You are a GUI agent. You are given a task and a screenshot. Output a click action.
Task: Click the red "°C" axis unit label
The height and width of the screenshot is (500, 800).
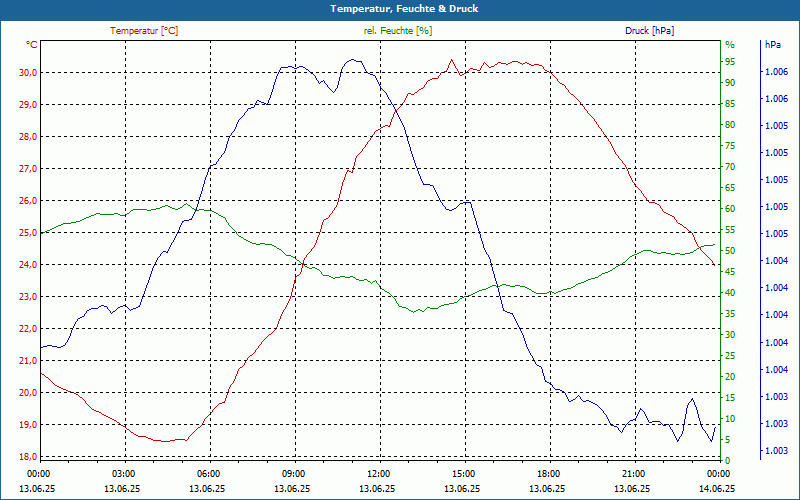[x=31, y=45]
